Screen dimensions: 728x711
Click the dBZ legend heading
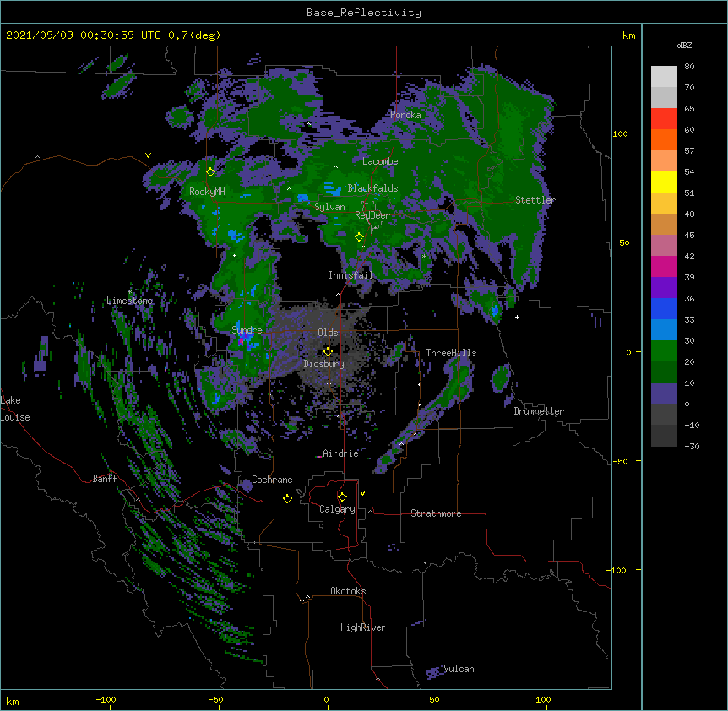[x=684, y=45]
